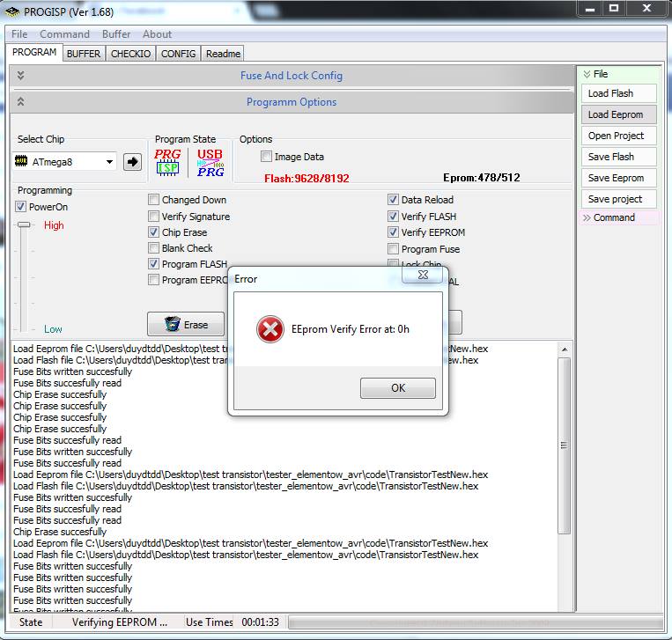Collapse the File side panel
This screenshot has height=640, width=672.
tap(587, 74)
